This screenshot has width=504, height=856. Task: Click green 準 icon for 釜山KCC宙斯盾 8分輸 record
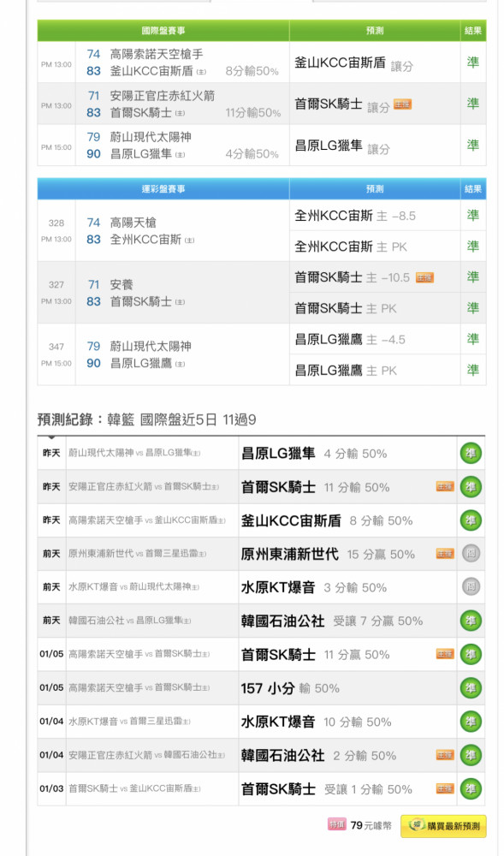point(471,520)
